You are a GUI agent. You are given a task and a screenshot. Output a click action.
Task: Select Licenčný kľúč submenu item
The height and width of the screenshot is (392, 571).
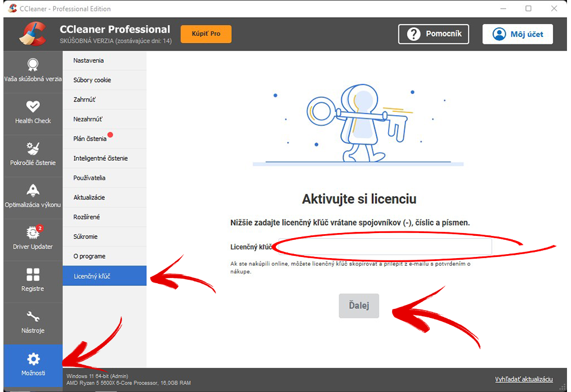(x=104, y=276)
